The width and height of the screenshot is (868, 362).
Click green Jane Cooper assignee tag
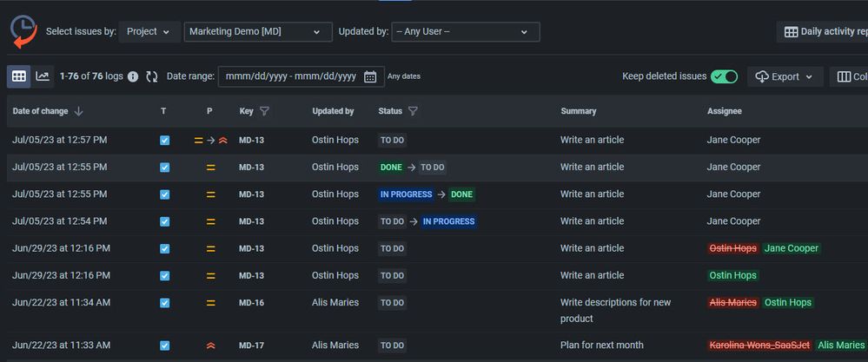pyautogui.click(x=791, y=248)
